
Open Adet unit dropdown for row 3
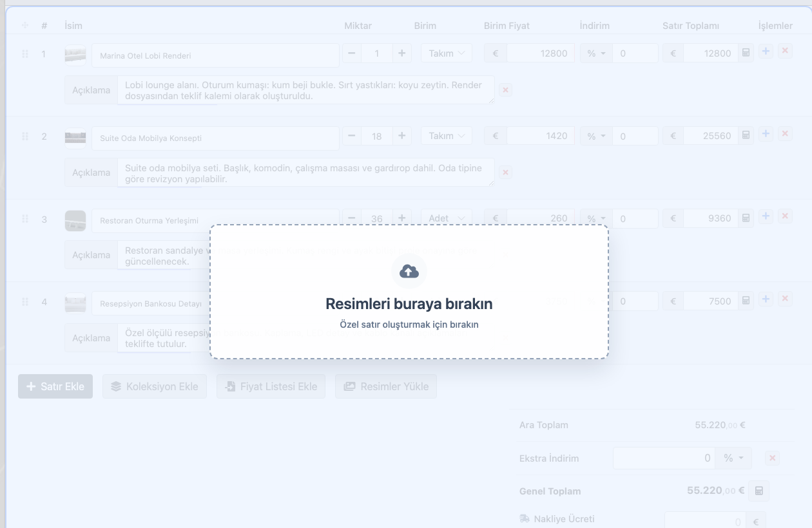[447, 218]
